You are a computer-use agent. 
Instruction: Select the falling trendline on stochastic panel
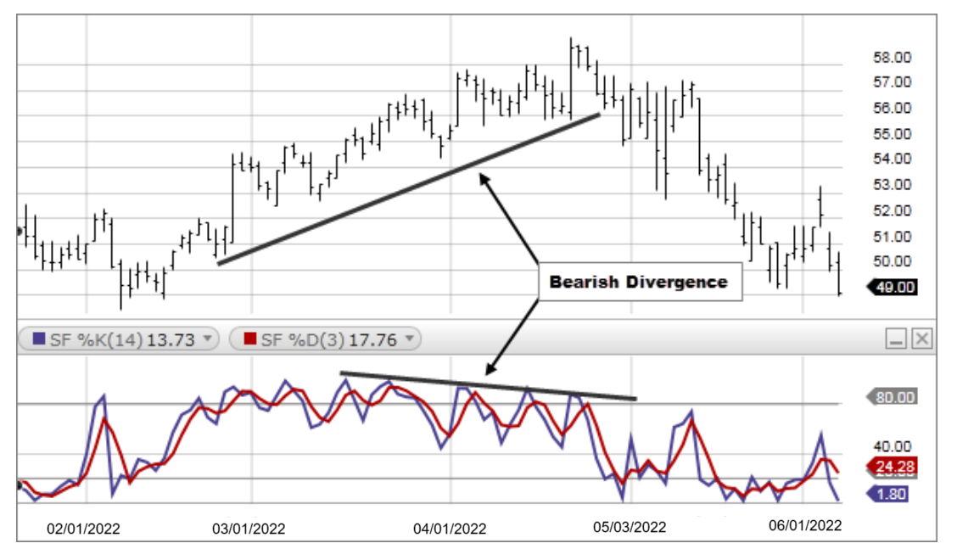click(488, 385)
